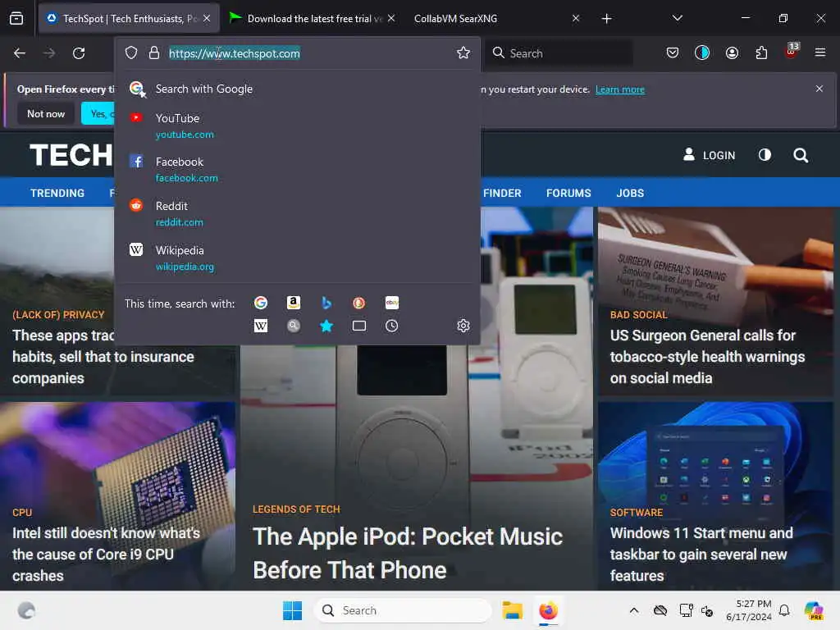Select Search with Google suggestion
This screenshot has width=840, height=630.
pyautogui.click(x=297, y=89)
